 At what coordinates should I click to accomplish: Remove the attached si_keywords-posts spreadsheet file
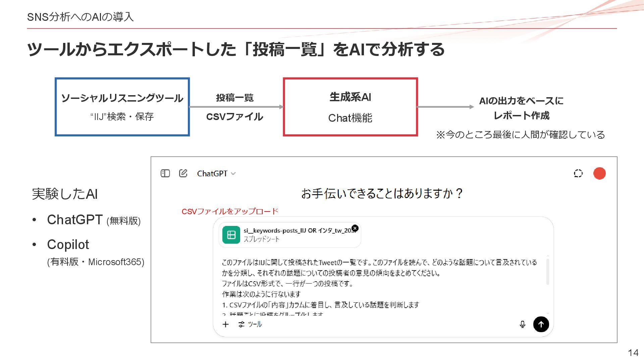coord(355,228)
